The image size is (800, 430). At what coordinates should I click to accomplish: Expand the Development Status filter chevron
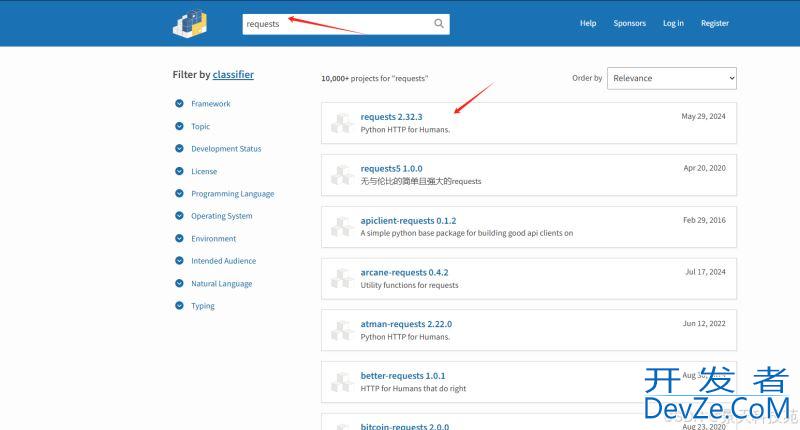(179, 148)
